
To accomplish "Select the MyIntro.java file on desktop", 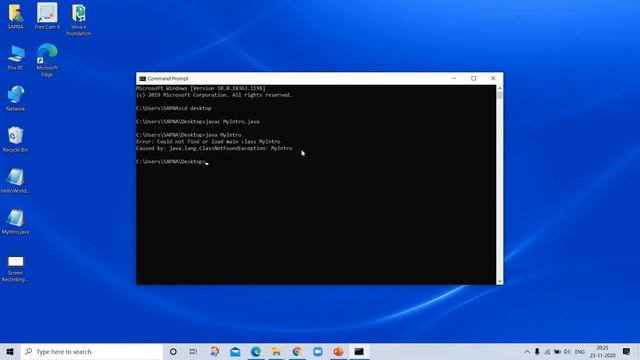I will (x=16, y=222).
